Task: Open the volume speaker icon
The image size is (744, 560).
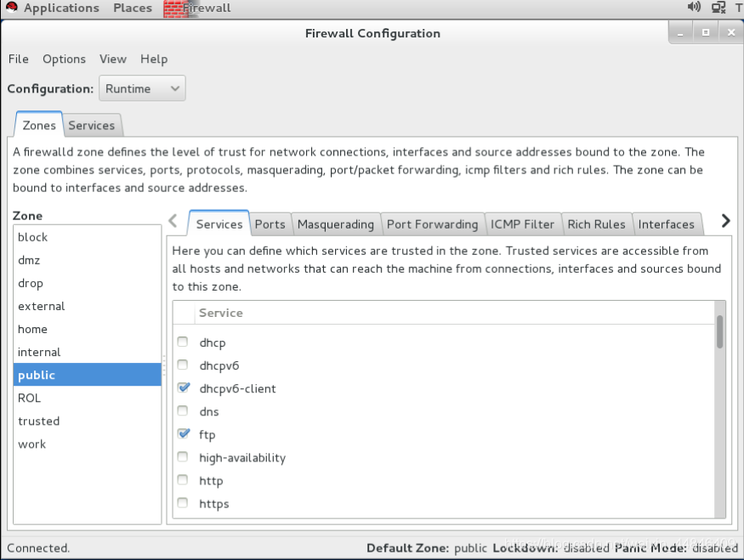Action: (694, 7)
